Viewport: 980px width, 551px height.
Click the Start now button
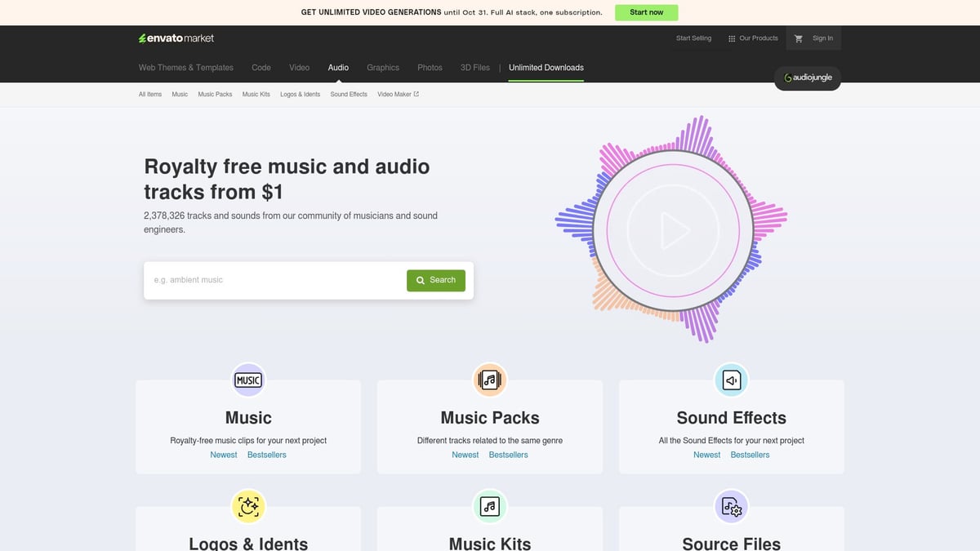(x=646, y=12)
